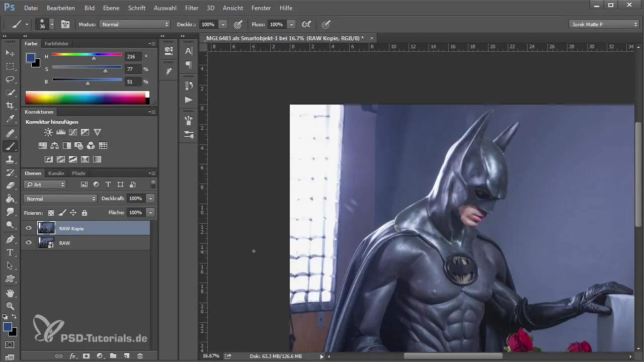This screenshot has width=644, height=362.
Task: Open the layer blend mode Normal dropdown
Action: click(60, 199)
